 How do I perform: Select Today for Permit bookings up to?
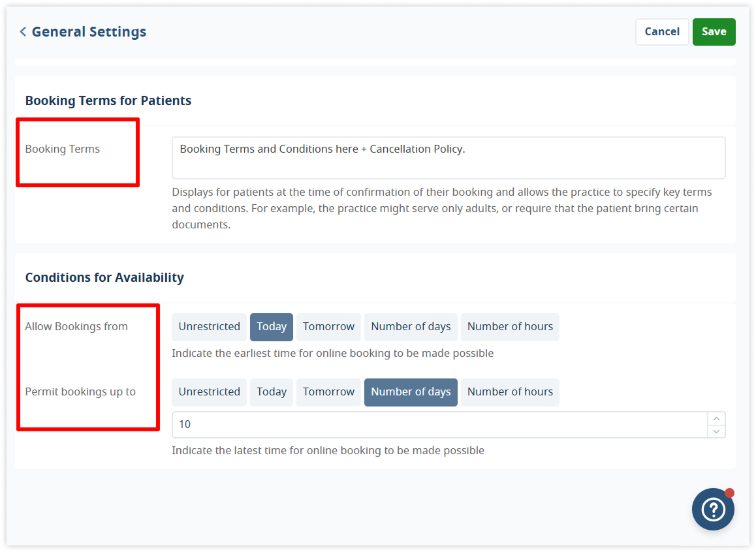tap(272, 392)
